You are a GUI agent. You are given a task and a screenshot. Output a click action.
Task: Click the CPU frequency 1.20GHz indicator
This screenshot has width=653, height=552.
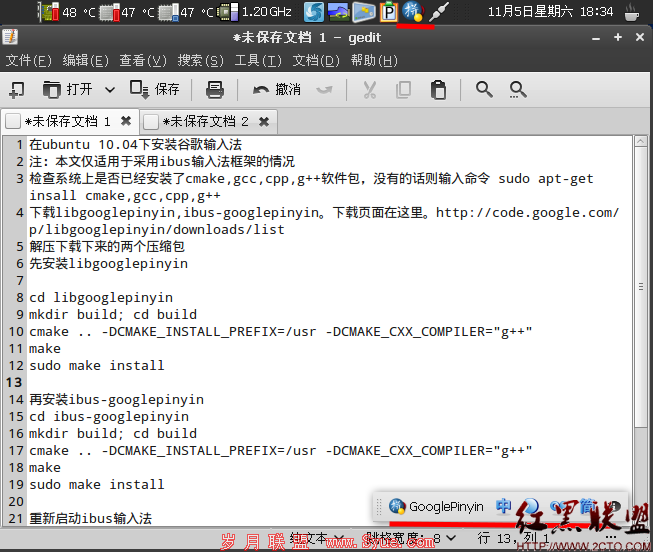pyautogui.click(x=256, y=12)
